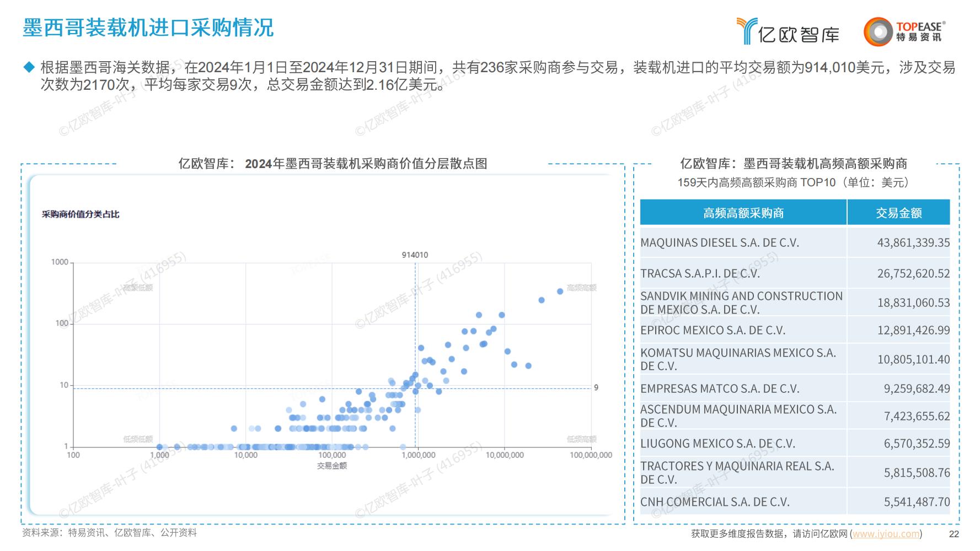The width and height of the screenshot is (980, 551).
Task: Click the 交易金额 x-axis label
Action: [332, 466]
